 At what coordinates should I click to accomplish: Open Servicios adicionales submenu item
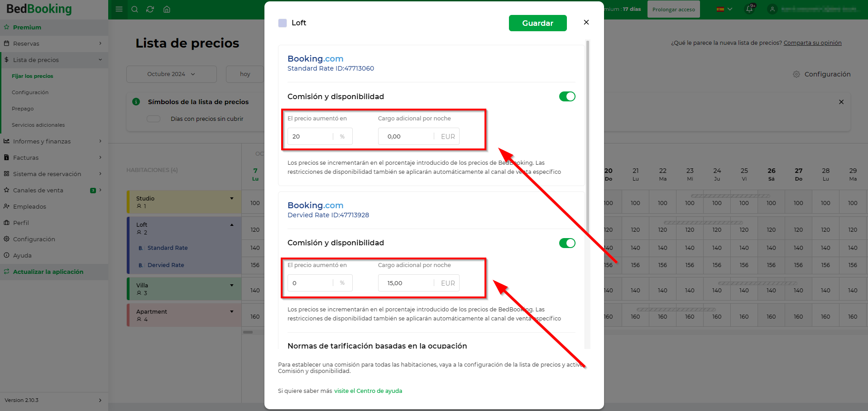(x=38, y=125)
